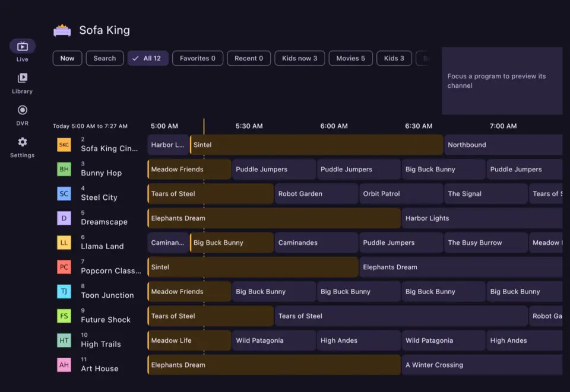Open the Settings gear icon
This screenshot has width=570, height=392.
tap(22, 142)
